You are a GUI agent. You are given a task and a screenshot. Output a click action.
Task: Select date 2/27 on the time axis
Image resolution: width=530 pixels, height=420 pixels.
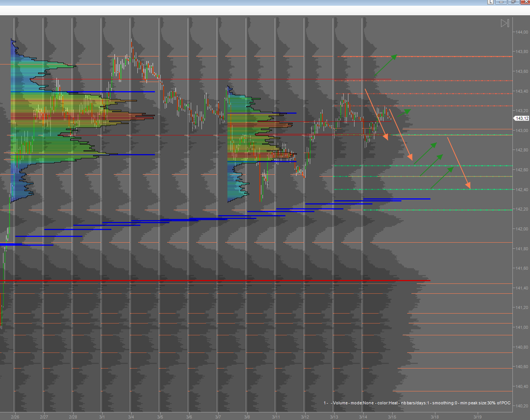click(44, 417)
